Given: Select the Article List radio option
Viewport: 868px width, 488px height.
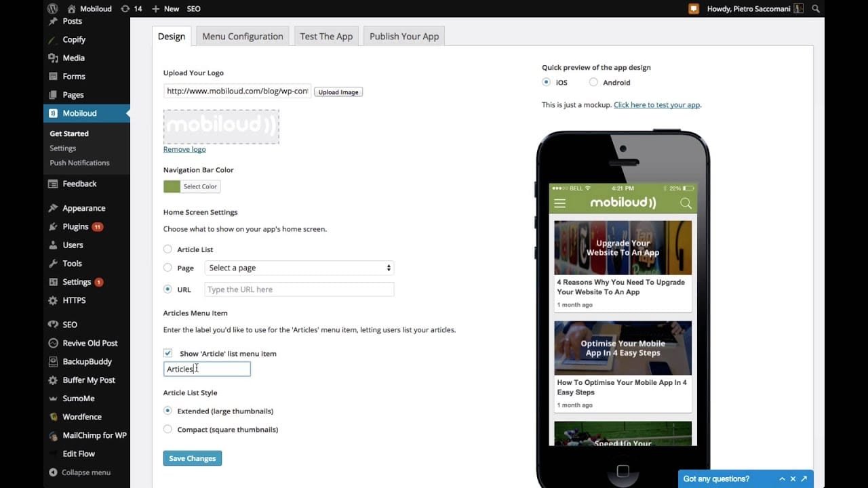Looking at the screenshot, I should [167, 249].
